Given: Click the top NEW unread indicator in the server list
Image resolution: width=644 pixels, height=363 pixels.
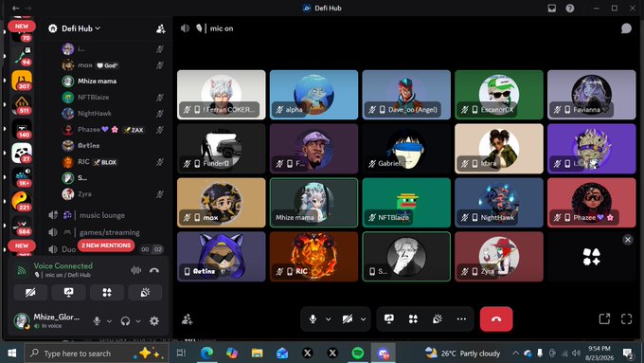Looking at the screenshot, I should coord(22,26).
